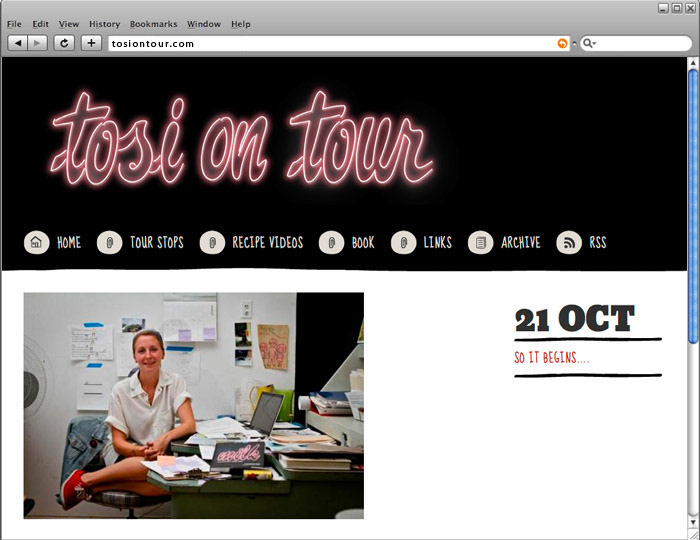700x540 pixels.
Task: Open the 'So it begins....' post link
Action: [x=552, y=357]
